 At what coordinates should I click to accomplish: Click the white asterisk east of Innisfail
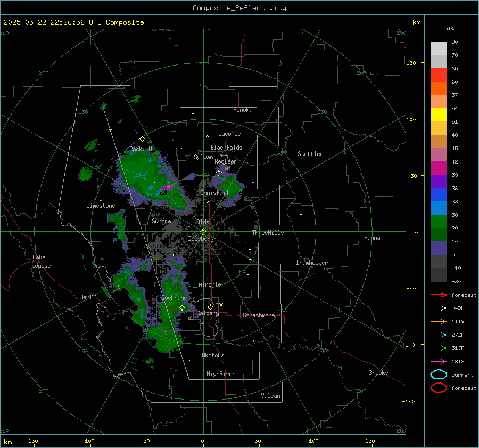point(253,183)
